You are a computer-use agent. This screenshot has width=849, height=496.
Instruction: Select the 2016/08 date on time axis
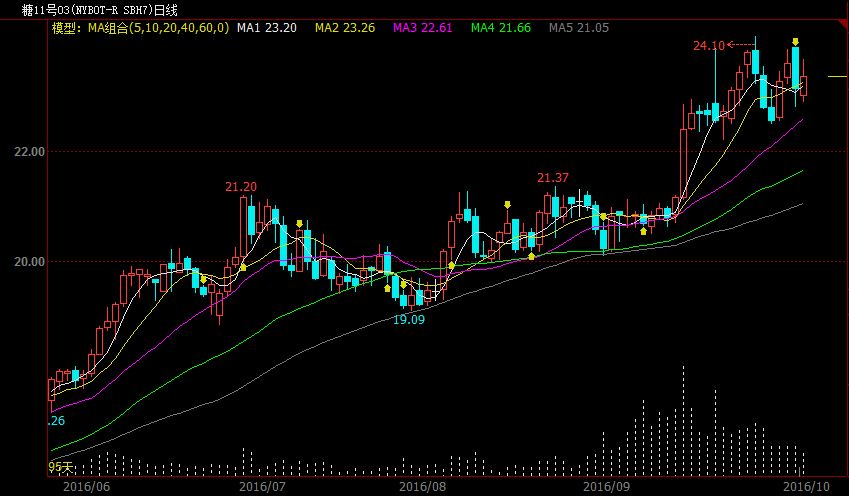tap(422, 486)
